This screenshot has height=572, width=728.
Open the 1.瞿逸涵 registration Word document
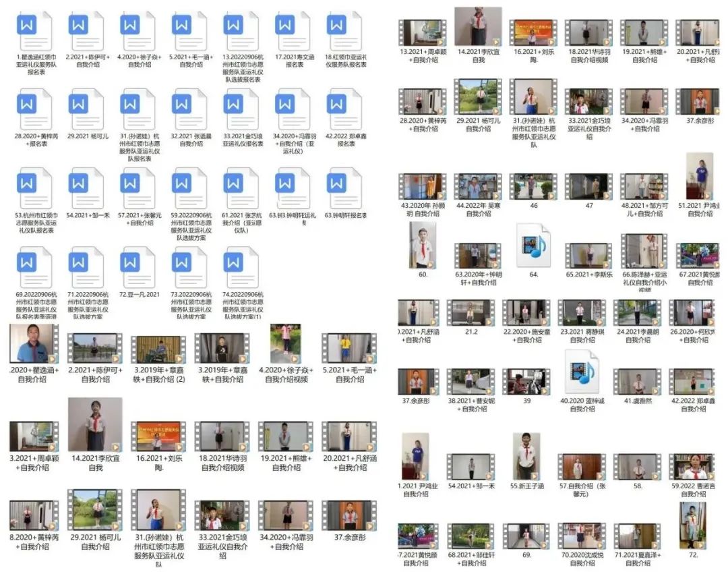coord(34,30)
